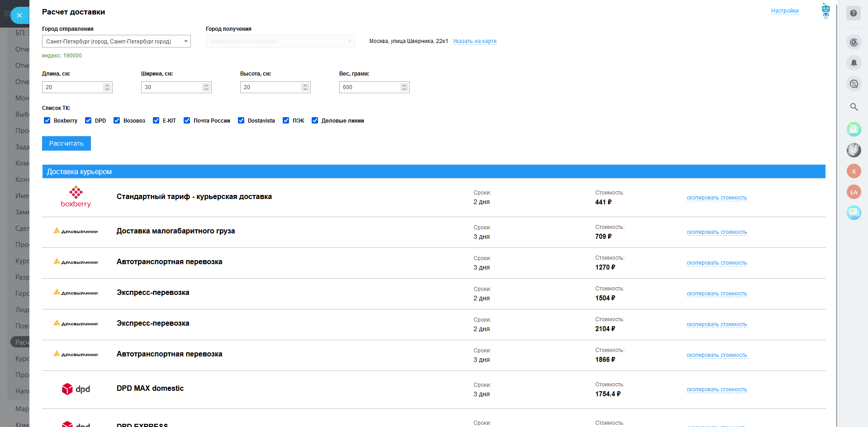Screen dimensions: 868x427
Task: Click the robot assistant icon
Action: tap(825, 11)
